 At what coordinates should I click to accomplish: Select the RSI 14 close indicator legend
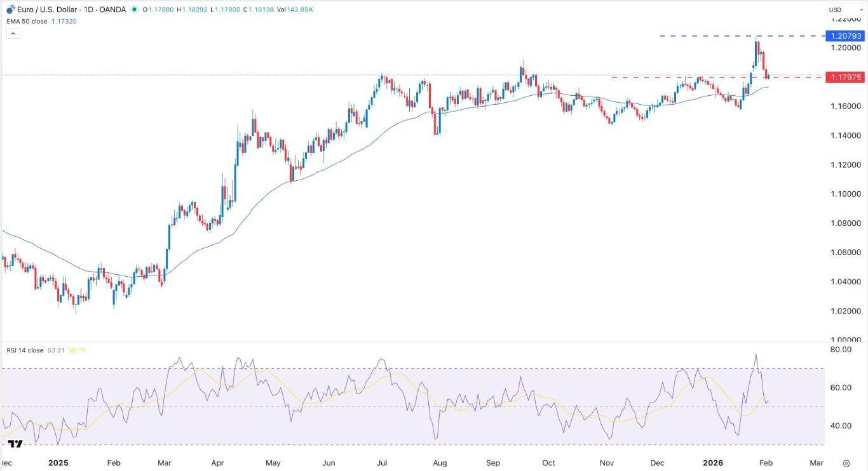(x=25, y=350)
